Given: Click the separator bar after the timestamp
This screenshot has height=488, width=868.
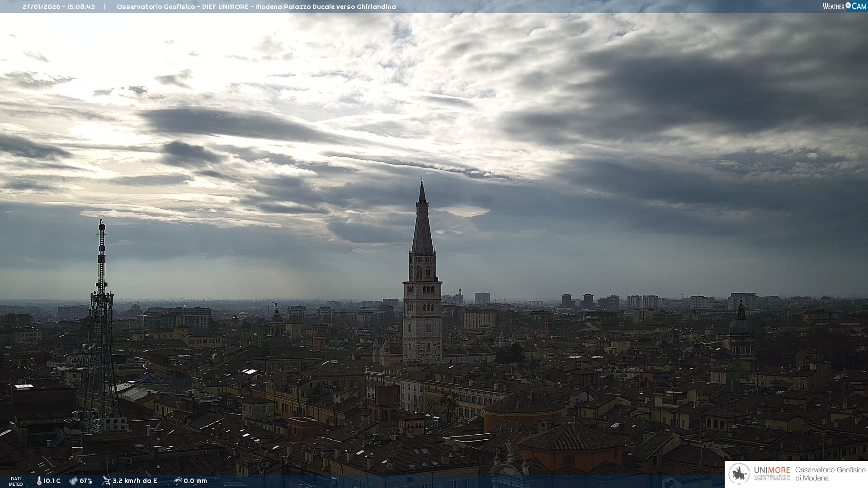Looking at the screenshot, I should point(105,7).
